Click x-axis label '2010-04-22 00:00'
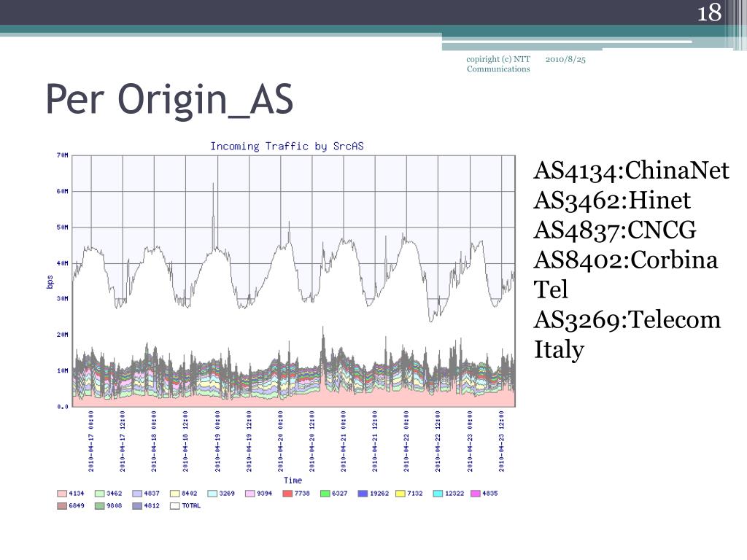Image resolution: width=747 pixels, height=560 pixels. (x=406, y=441)
